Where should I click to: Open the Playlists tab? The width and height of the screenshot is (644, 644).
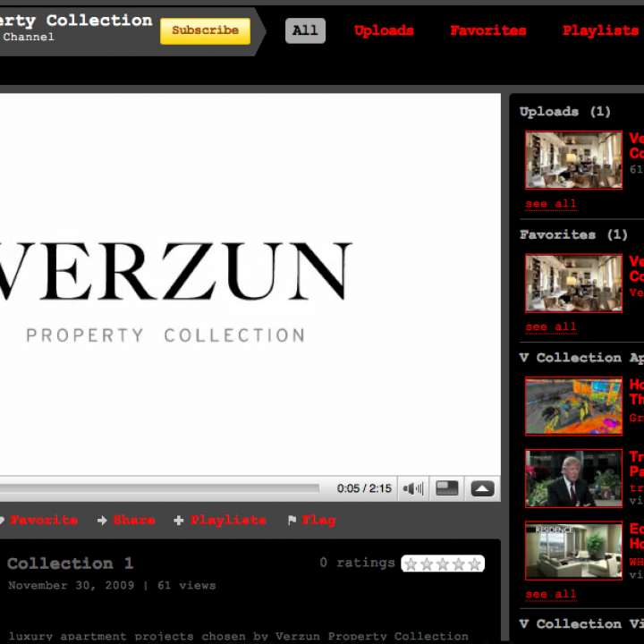(600, 30)
